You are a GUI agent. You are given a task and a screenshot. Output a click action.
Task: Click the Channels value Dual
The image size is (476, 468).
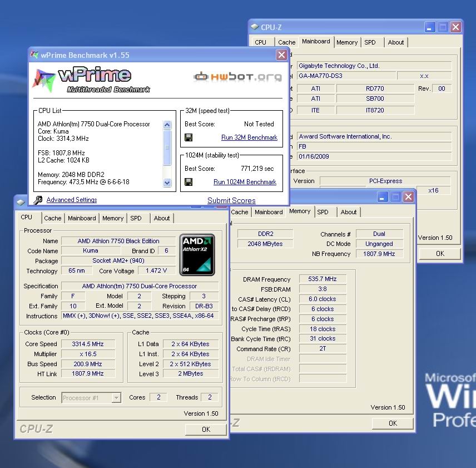tap(379, 234)
